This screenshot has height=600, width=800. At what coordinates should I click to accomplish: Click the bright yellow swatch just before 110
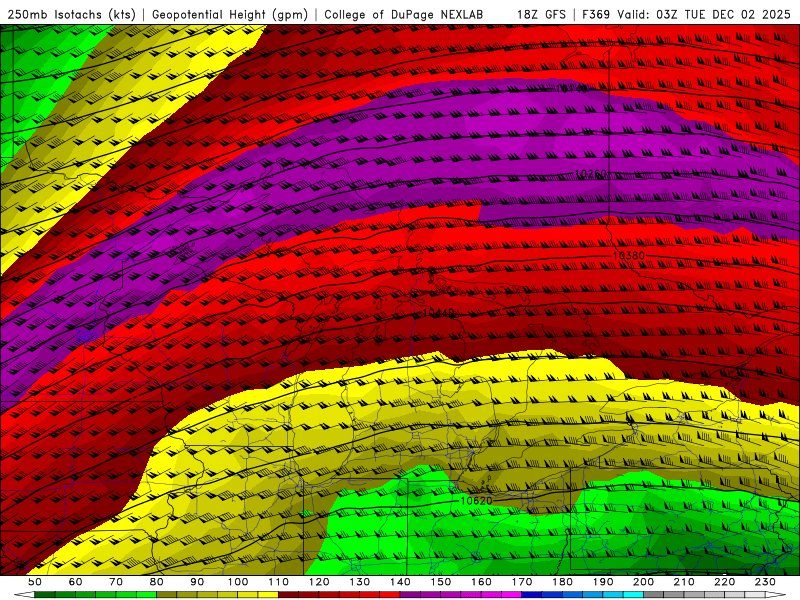(268, 595)
